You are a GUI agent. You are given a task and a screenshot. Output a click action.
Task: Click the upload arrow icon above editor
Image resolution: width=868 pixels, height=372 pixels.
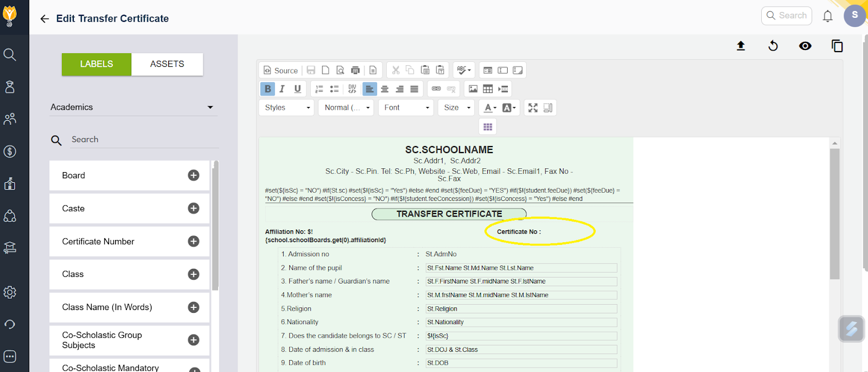click(741, 46)
